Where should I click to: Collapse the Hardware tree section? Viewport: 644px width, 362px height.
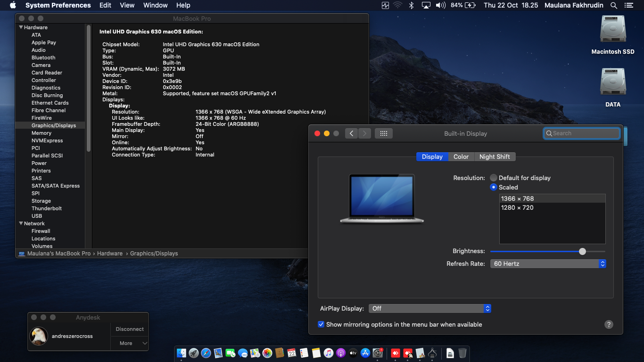point(21,27)
